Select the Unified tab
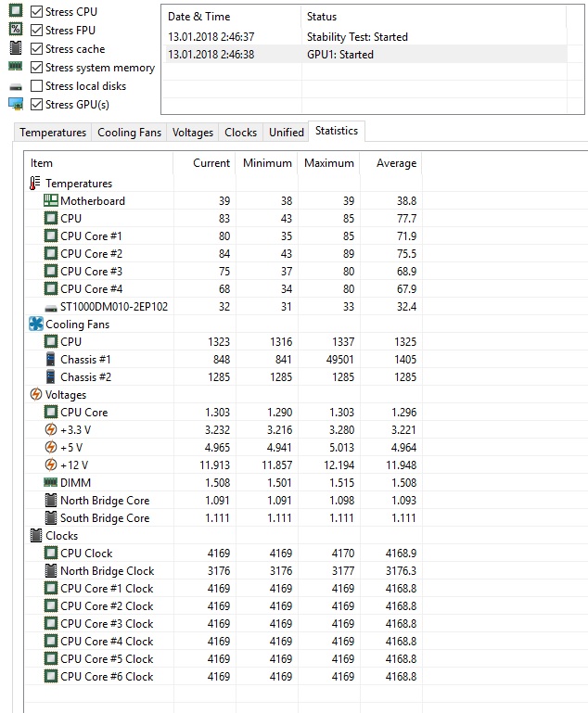Viewport: 588px width, 713px height. click(286, 133)
